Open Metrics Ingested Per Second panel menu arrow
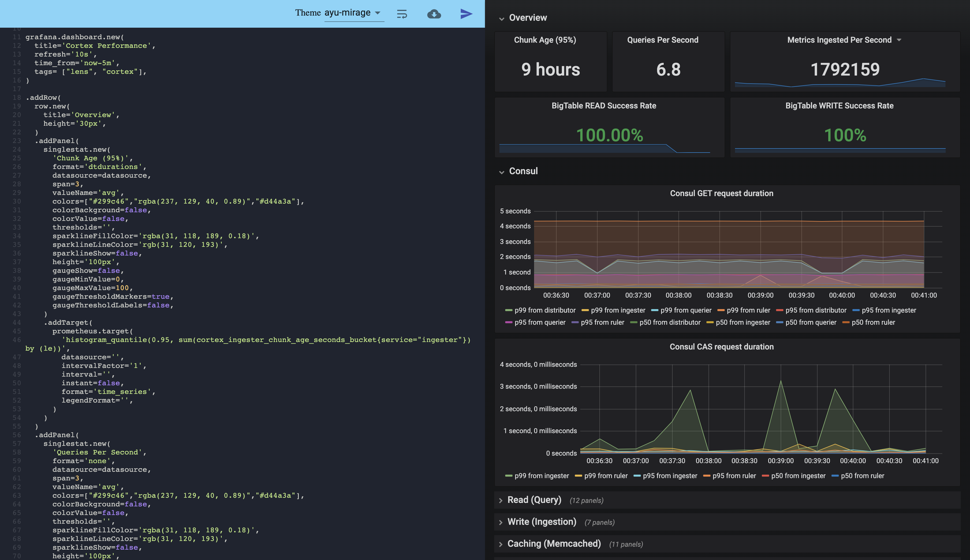 [899, 40]
